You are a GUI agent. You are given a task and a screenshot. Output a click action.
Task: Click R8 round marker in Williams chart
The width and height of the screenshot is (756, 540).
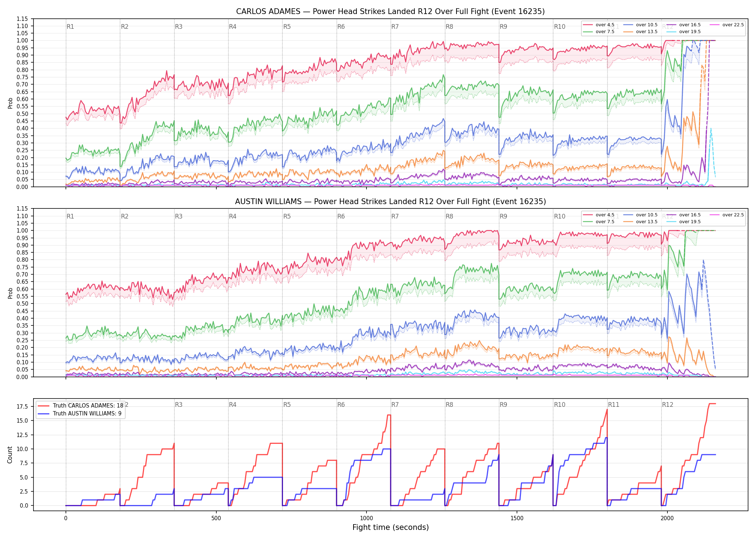tap(449, 216)
